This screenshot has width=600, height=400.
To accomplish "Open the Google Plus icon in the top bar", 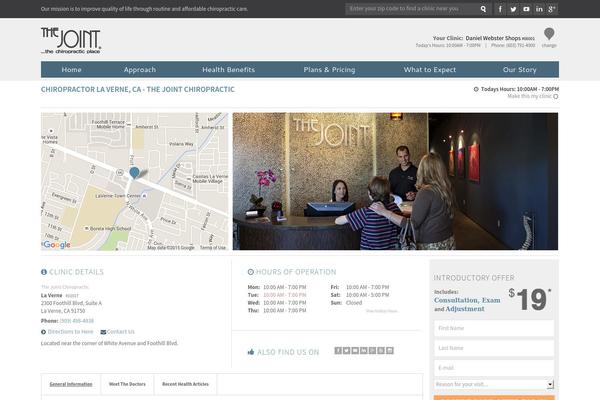I will 552,9.
